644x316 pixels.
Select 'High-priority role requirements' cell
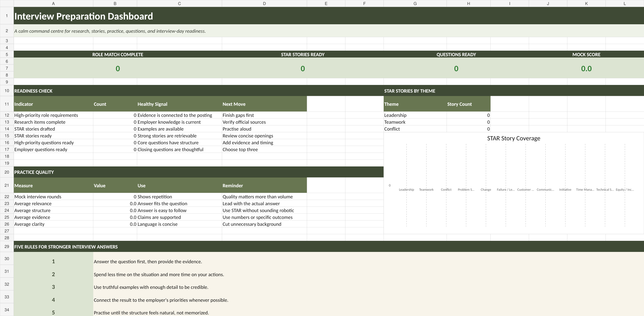(x=53, y=115)
